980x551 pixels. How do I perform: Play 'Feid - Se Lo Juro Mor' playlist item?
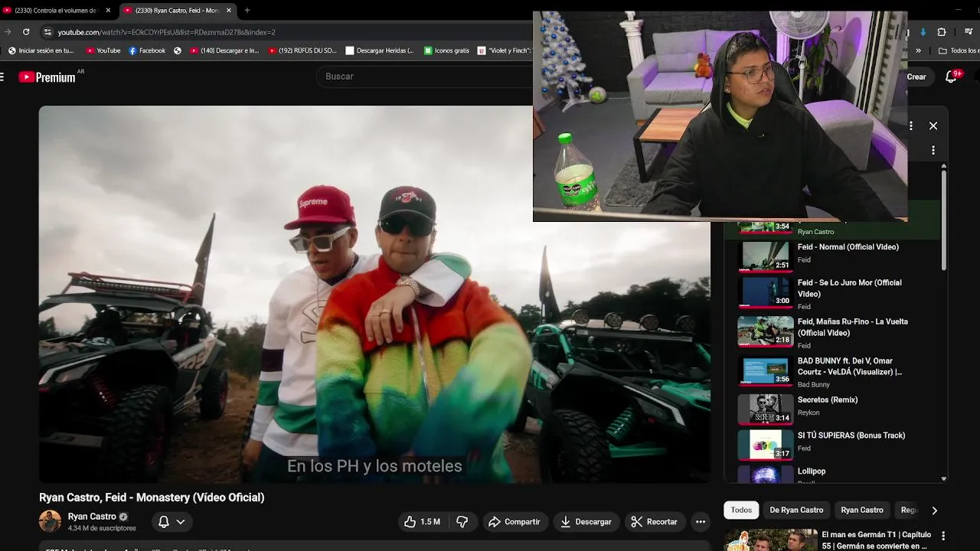click(x=849, y=288)
